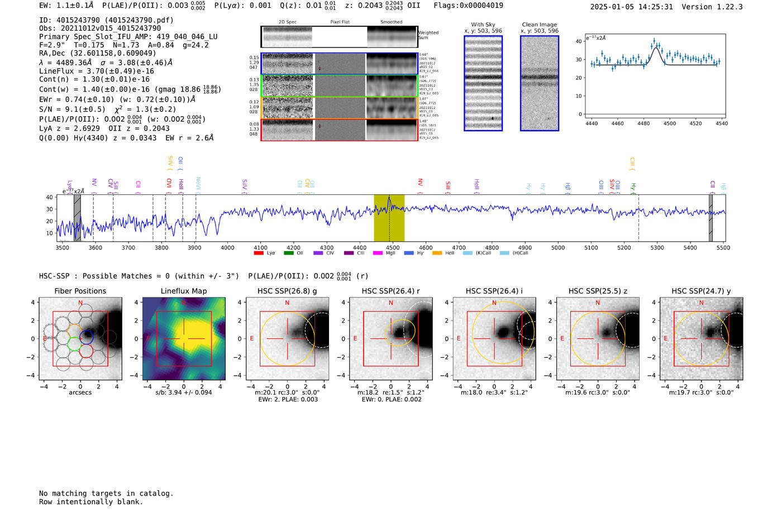Image resolution: width=782 pixels, height=532 pixels.
Task: Click the gray hatched band near 5460Å
Action: 711,218
